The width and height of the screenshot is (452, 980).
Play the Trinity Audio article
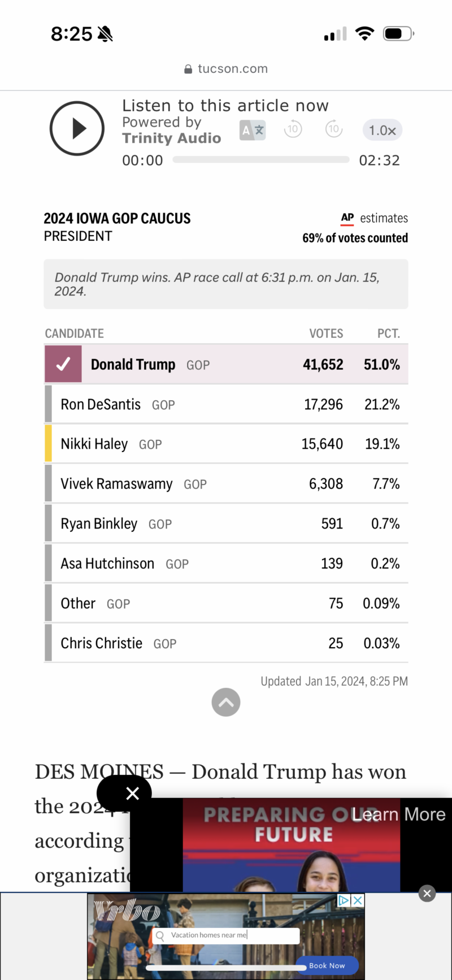tap(77, 128)
